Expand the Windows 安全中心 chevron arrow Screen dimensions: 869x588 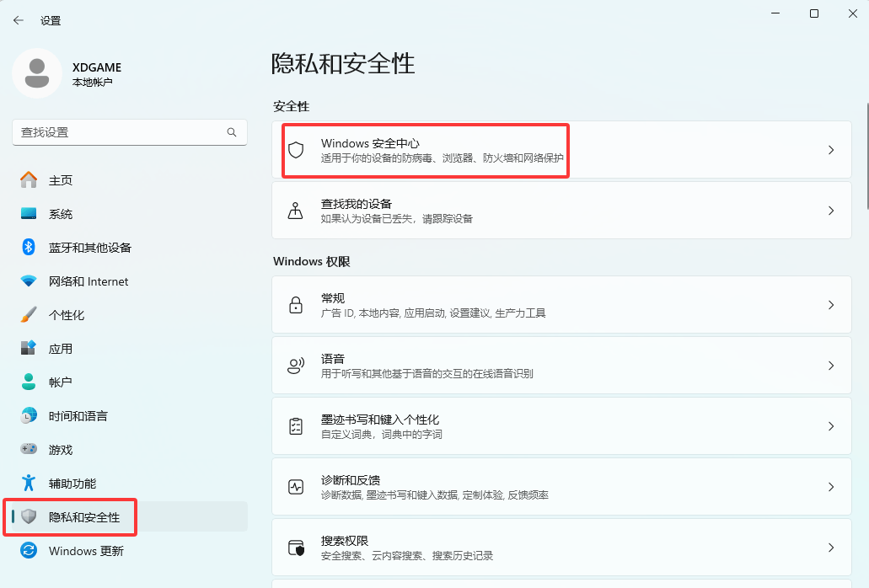(830, 150)
